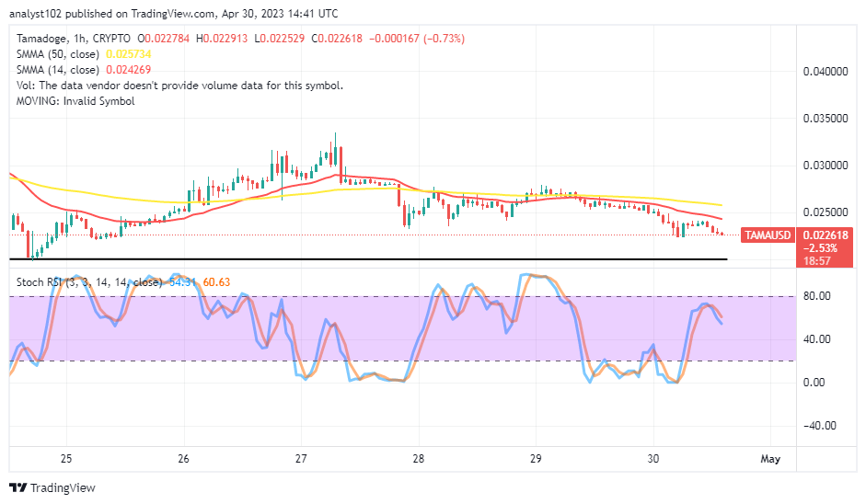
Task: Click the Stoch RSI orange value 60.63
Action: pos(216,282)
